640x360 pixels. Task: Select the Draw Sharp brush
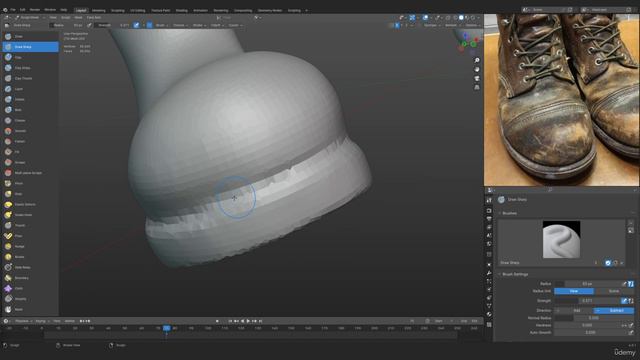pos(30,47)
